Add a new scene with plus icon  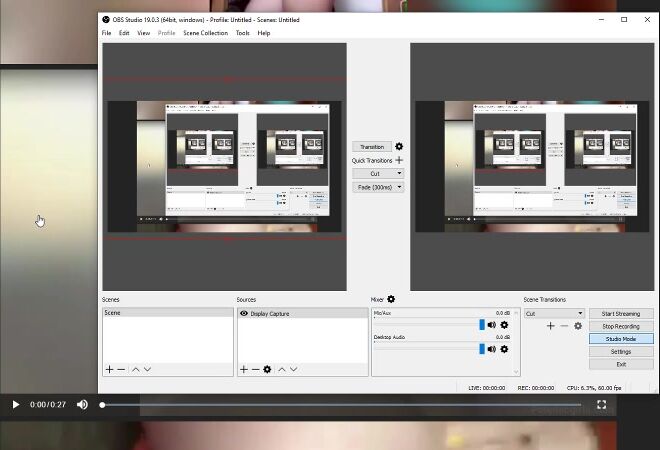pyautogui.click(x=109, y=369)
